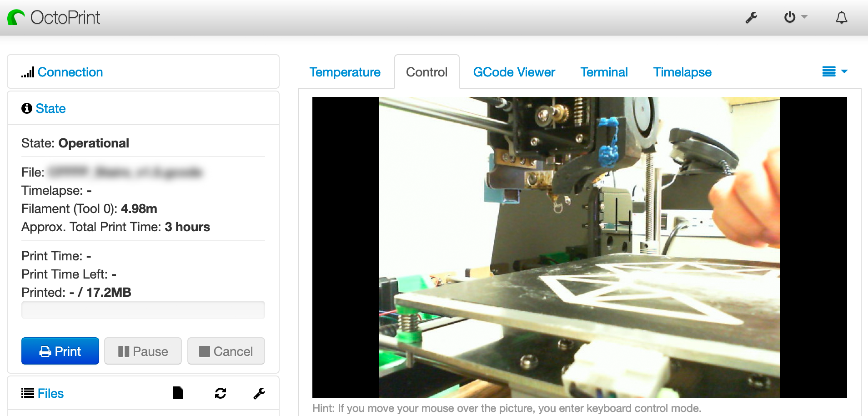868x416 pixels.
Task: Switch to the Temperature tab
Action: click(x=345, y=72)
